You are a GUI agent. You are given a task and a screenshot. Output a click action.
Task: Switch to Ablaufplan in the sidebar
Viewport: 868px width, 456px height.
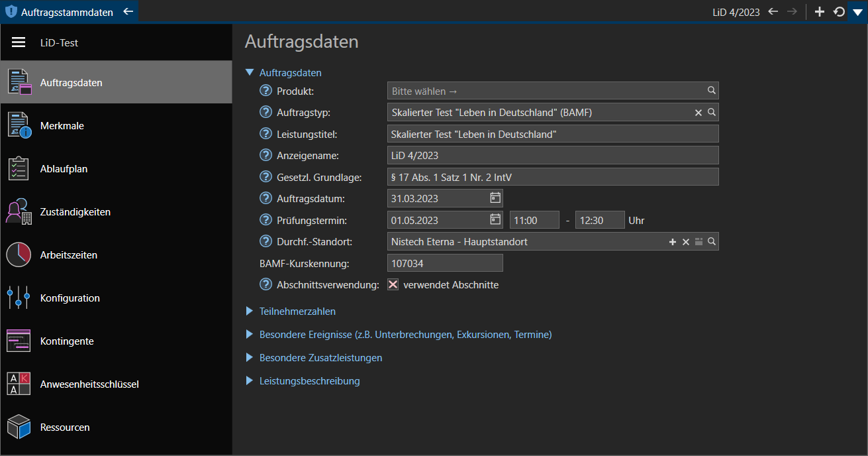[64, 168]
